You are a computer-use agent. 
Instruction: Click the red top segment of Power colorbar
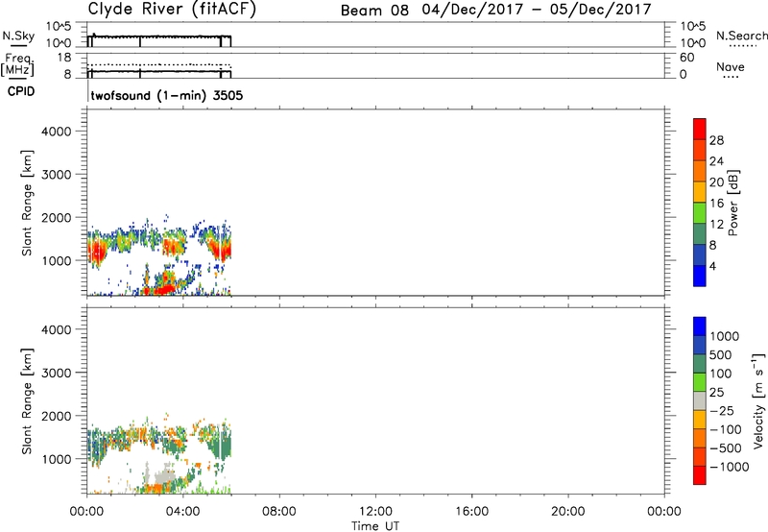click(700, 129)
